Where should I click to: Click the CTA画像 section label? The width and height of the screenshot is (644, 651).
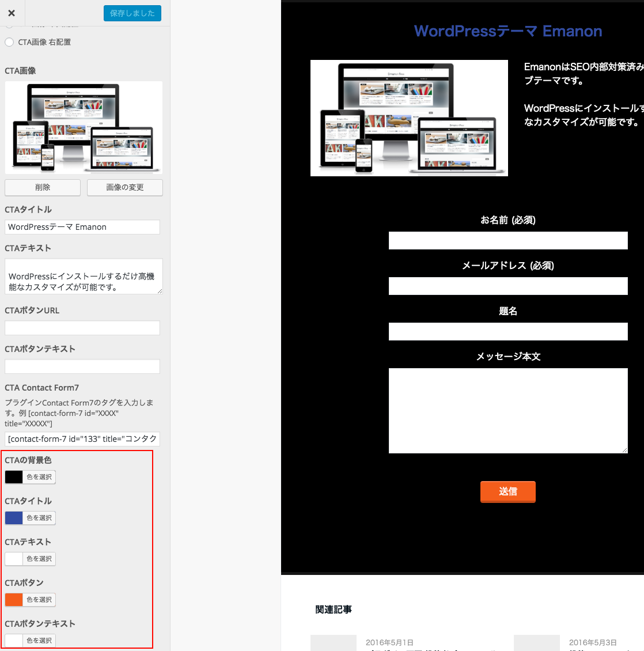[20, 71]
